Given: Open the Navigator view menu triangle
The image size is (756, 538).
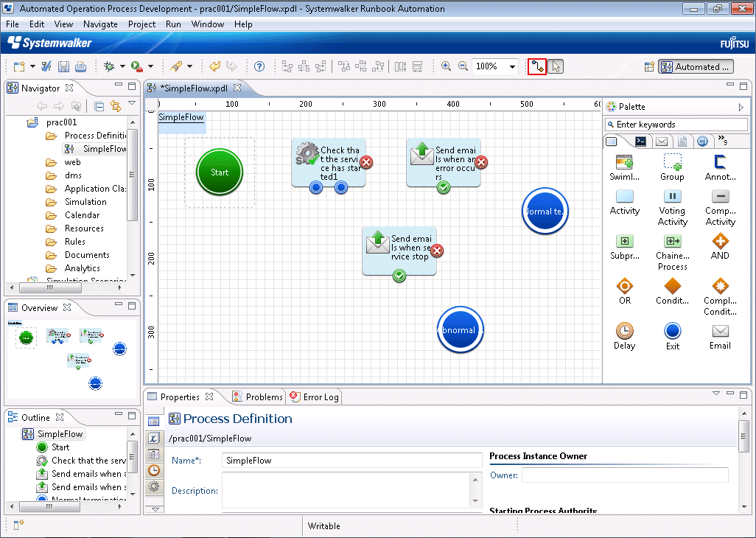Looking at the screenshot, I should (x=132, y=103).
